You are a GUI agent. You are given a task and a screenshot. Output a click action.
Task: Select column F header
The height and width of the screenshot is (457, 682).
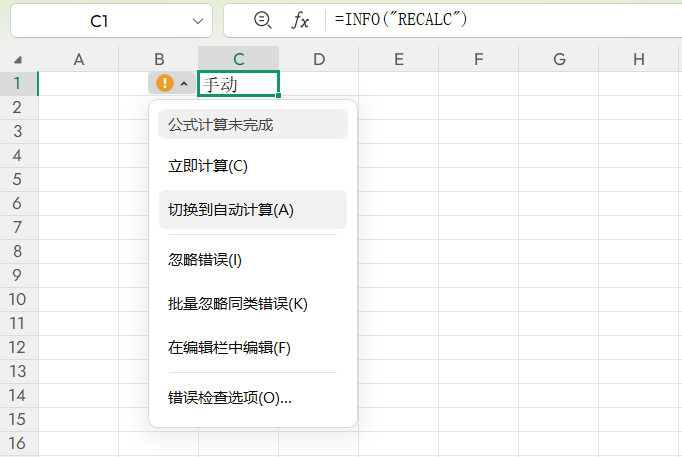click(479, 59)
